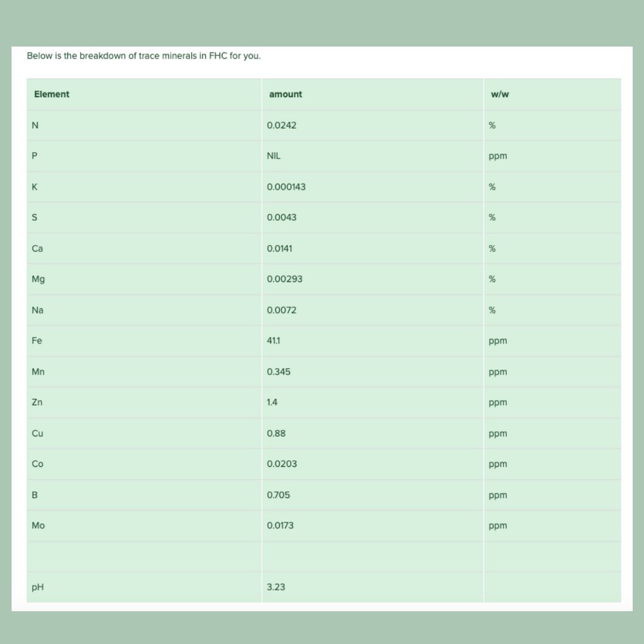The height and width of the screenshot is (644, 644).
Task: Click the ppm unit for Fe
Action: point(498,341)
